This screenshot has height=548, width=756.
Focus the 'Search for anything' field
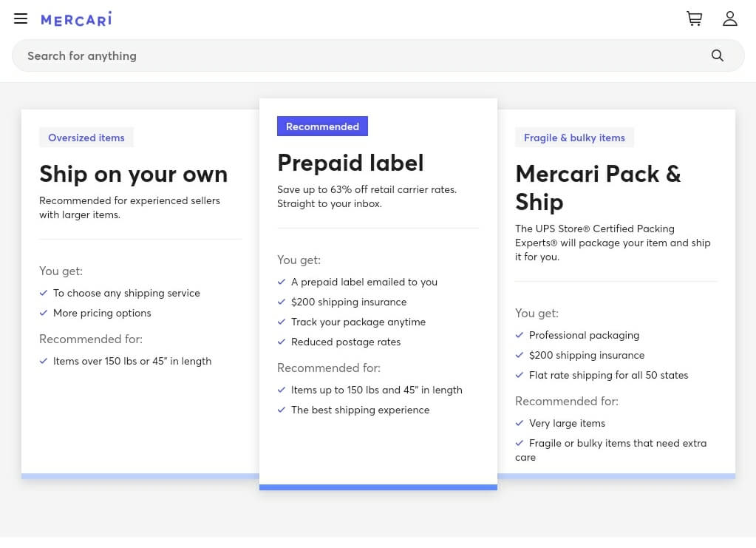pyautogui.click(x=378, y=55)
